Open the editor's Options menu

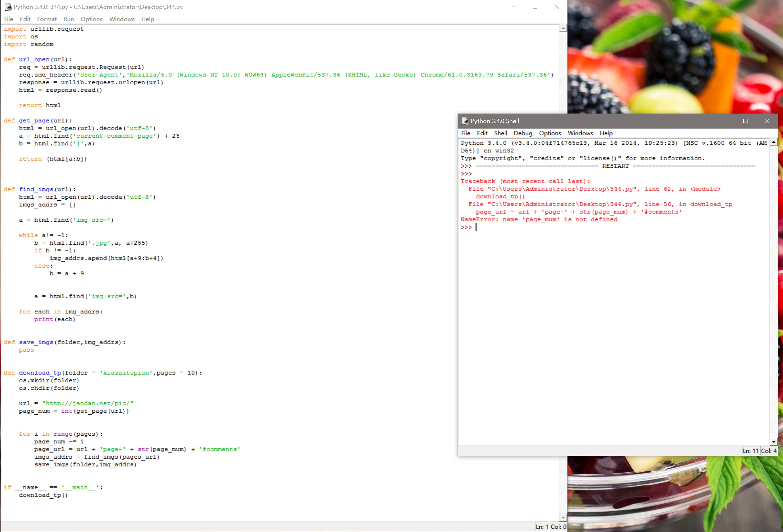pos(91,19)
